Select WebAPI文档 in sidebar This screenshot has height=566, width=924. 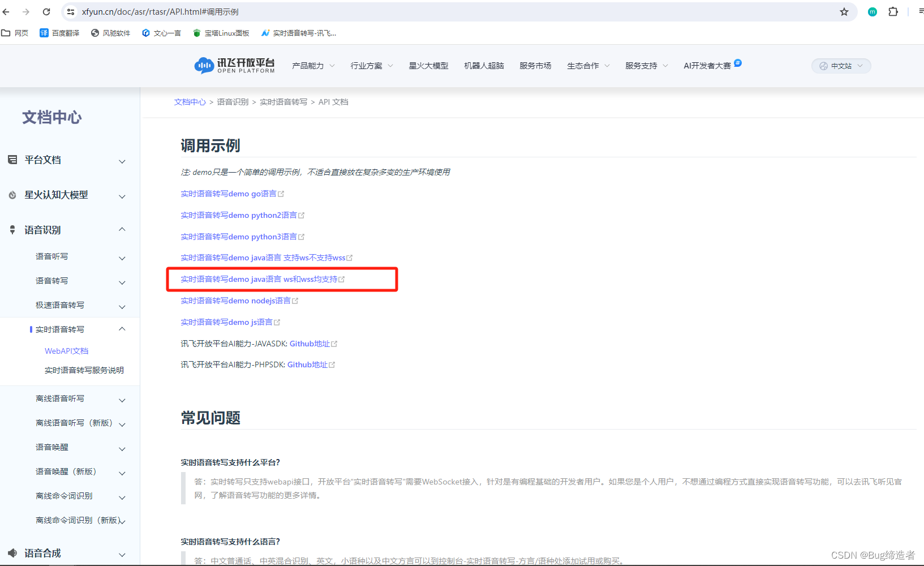pyautogui.click(x=67, y=351)
